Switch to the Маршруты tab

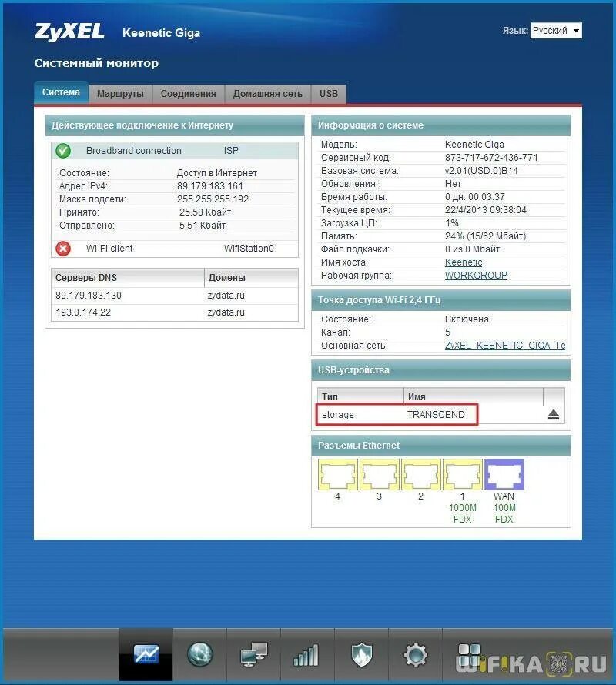[x=120, y=93]
